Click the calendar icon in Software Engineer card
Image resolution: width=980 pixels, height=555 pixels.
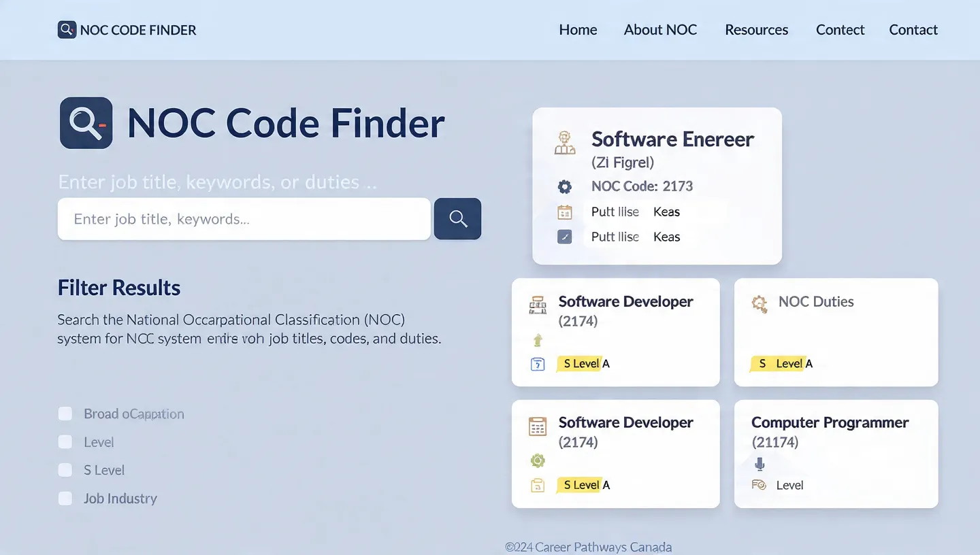click(x=564, y=212)
